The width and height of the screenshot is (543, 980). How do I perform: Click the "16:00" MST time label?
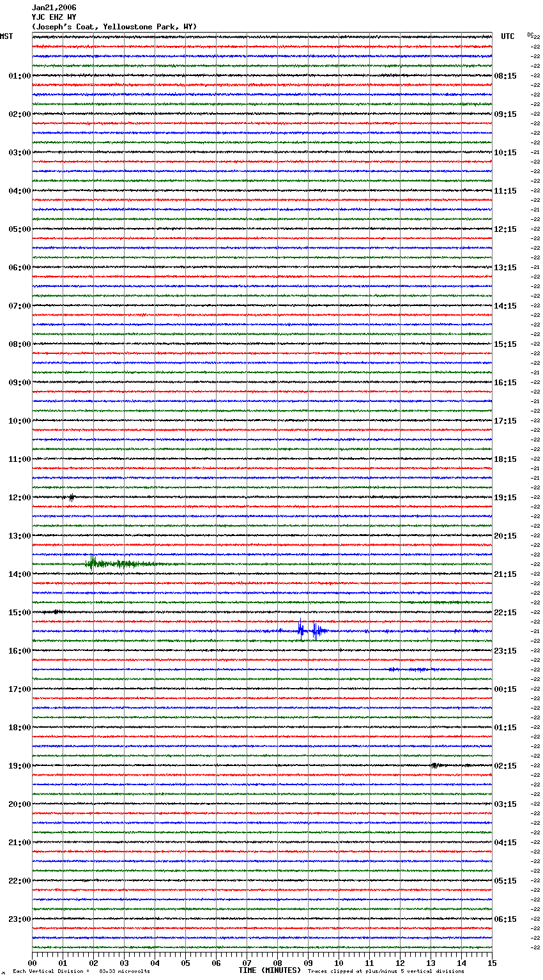pyautogui.click(x=19, y=651)
